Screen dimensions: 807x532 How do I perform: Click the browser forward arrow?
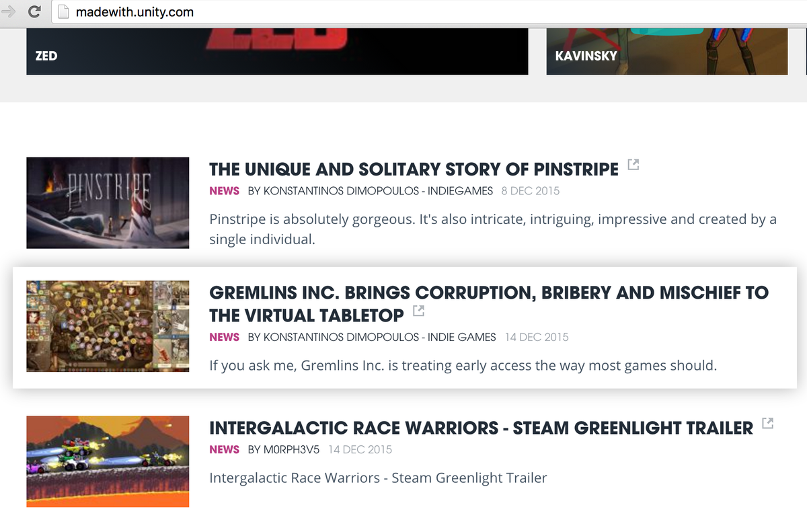tap(9, 11)
